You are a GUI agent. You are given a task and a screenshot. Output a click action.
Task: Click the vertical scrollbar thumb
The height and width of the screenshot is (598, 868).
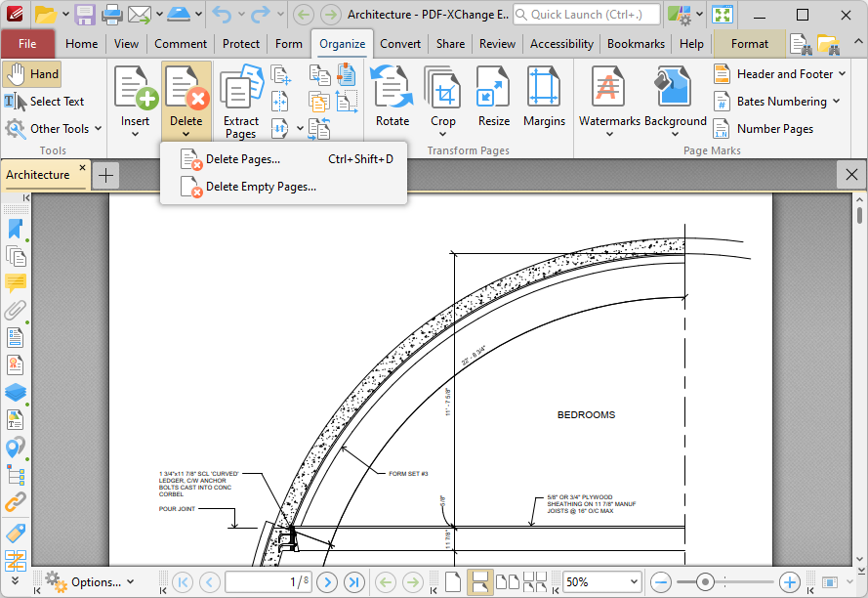coord(859,215)
